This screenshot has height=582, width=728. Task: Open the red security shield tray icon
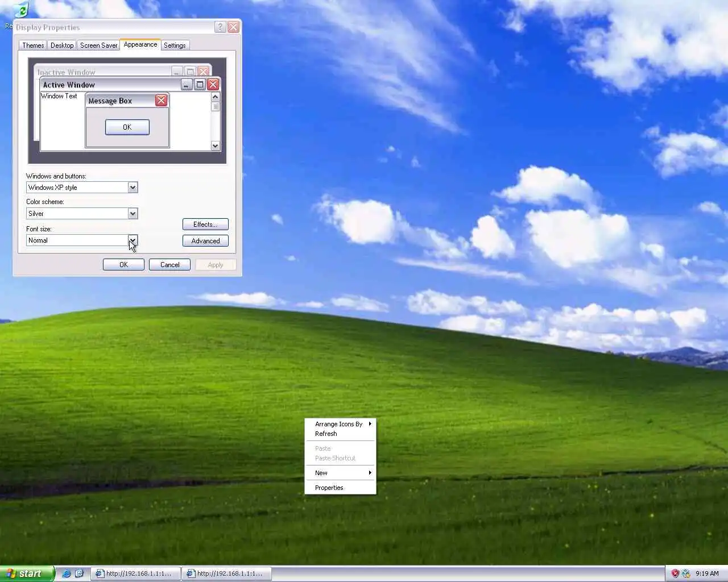pos(675,573)
